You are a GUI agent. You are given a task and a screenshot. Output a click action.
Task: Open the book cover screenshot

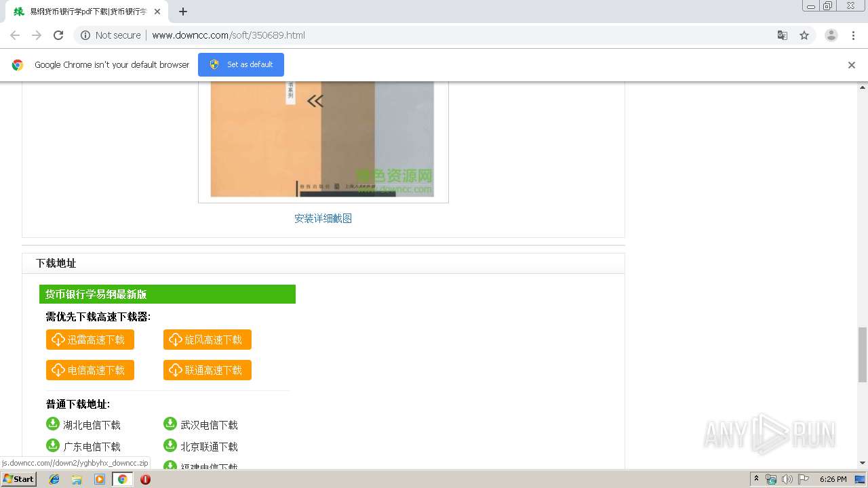pyautogui.click(x=323, y=140)
